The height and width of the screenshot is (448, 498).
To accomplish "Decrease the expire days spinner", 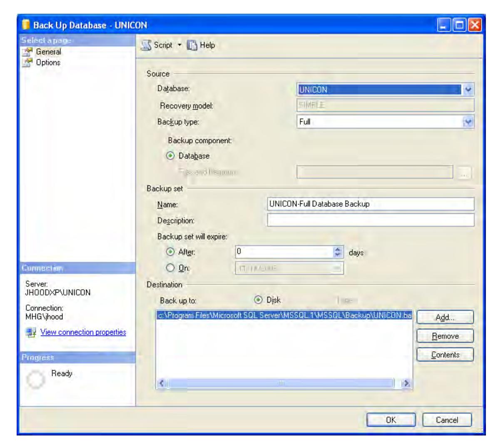I will click(338, 255).
